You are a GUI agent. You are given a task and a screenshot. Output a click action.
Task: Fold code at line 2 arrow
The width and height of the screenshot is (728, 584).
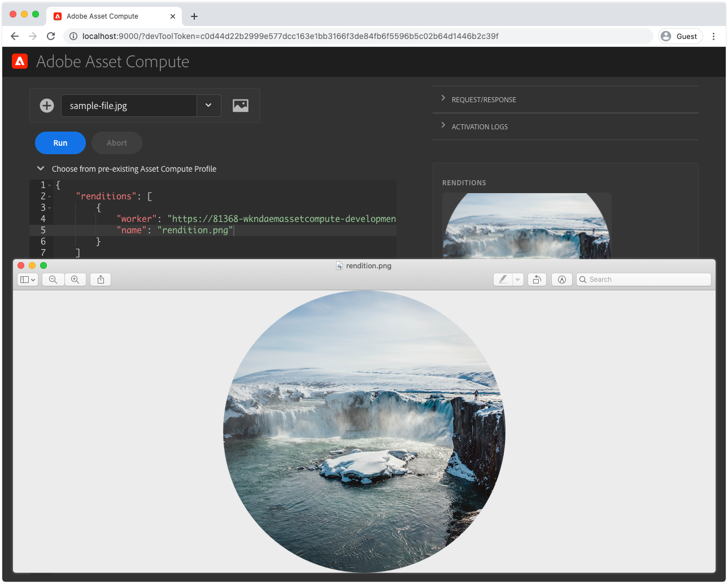[x=50, y=197]
